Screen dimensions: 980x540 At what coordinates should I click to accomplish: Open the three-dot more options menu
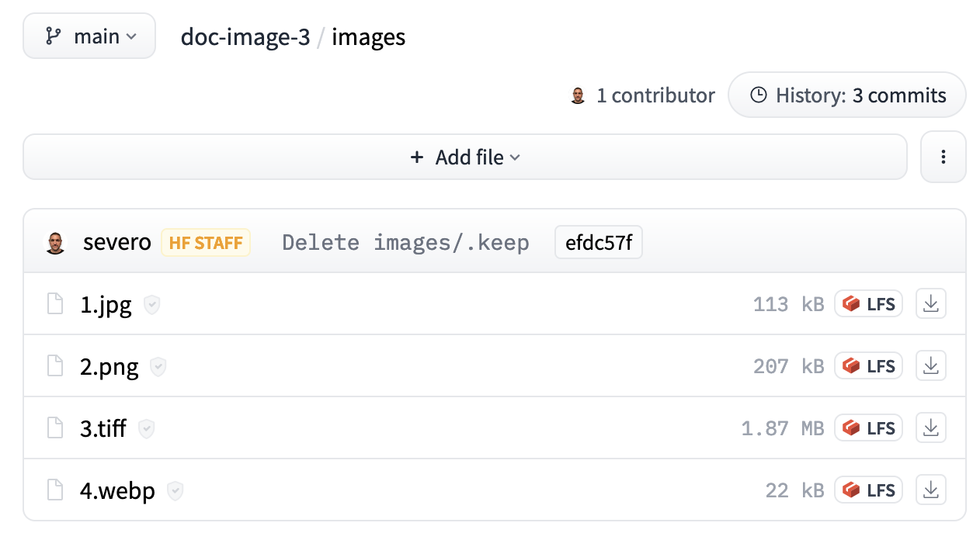coord(943,157)
